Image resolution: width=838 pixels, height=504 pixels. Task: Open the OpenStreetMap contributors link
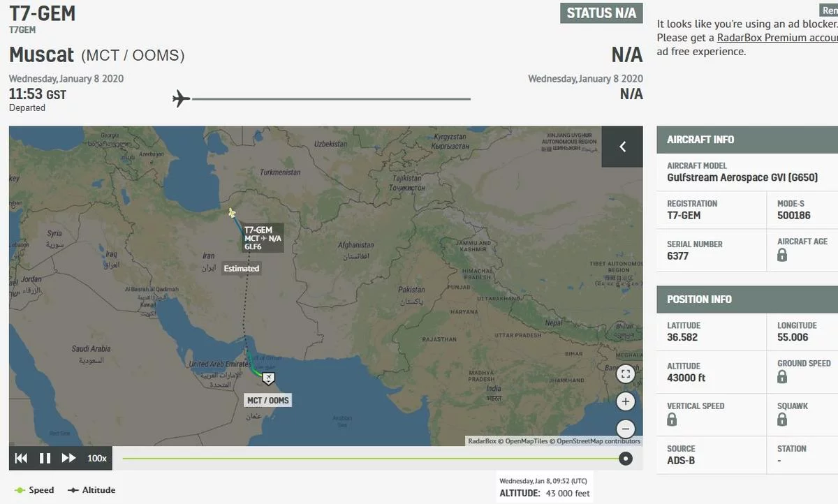tap(598, 441)
